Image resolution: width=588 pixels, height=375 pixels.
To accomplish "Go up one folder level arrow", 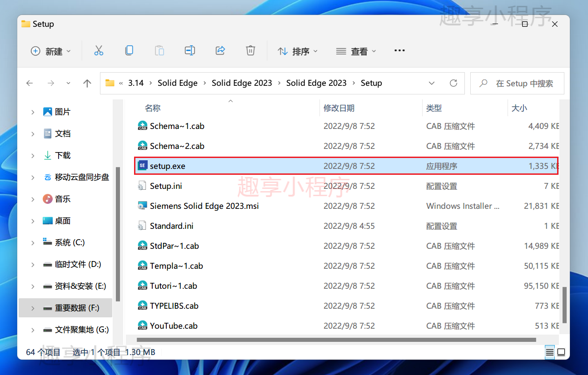I will (87, 83).
